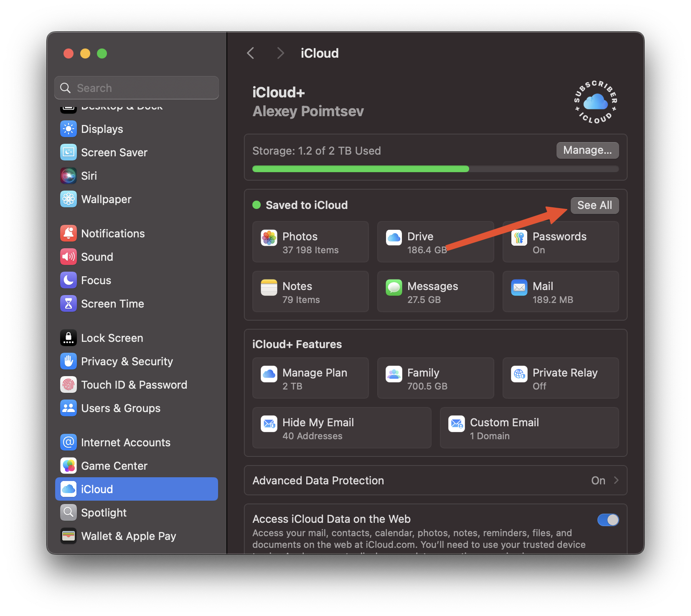This screenshot has height=616, width=691.
Task: Expand Advanced Data Protection chevron
Action: point(616,481)
